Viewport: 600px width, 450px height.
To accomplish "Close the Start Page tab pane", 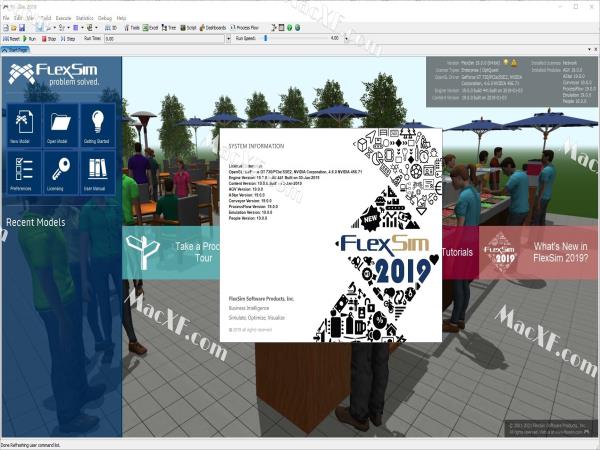I will [x=595, y=50].
